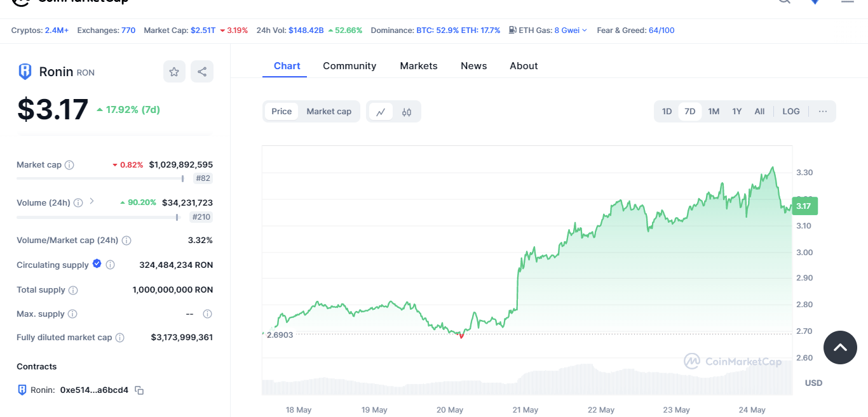
Task: Select the 7D time range
Action: pyautogui.click(x=690, y=112)
